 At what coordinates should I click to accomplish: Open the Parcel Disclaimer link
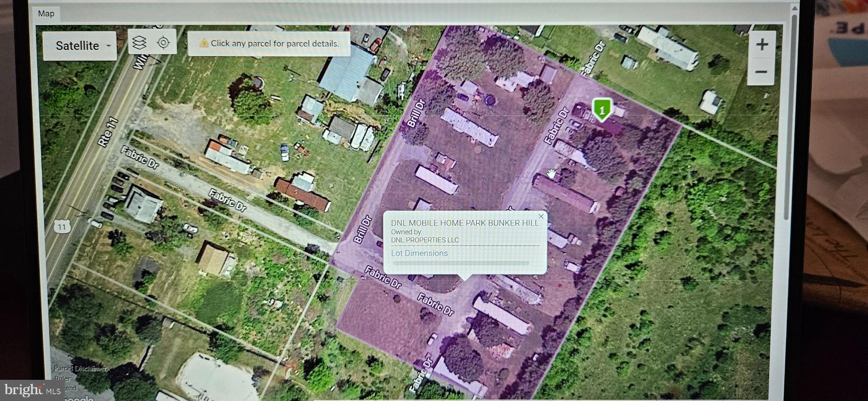click(81, 368)
